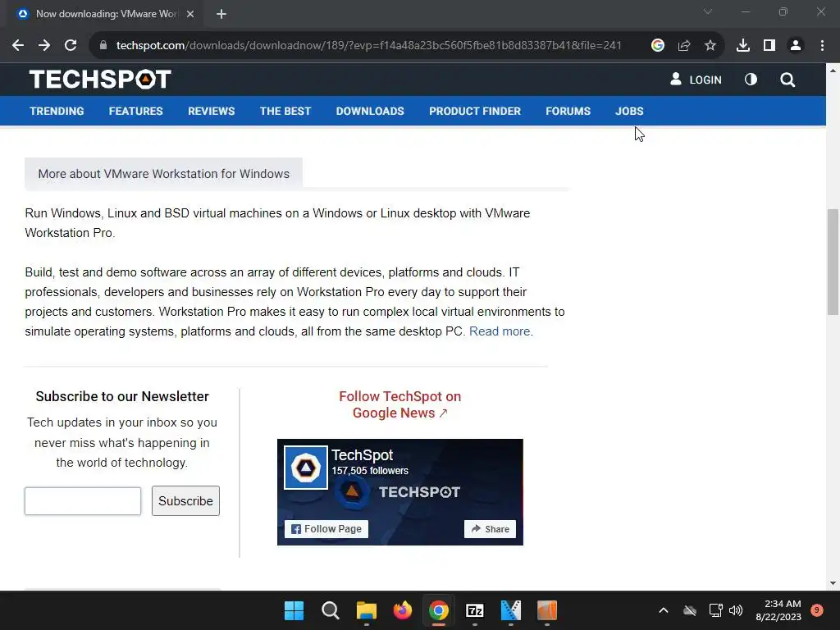Reload the TechSpot page

point(71,46)
